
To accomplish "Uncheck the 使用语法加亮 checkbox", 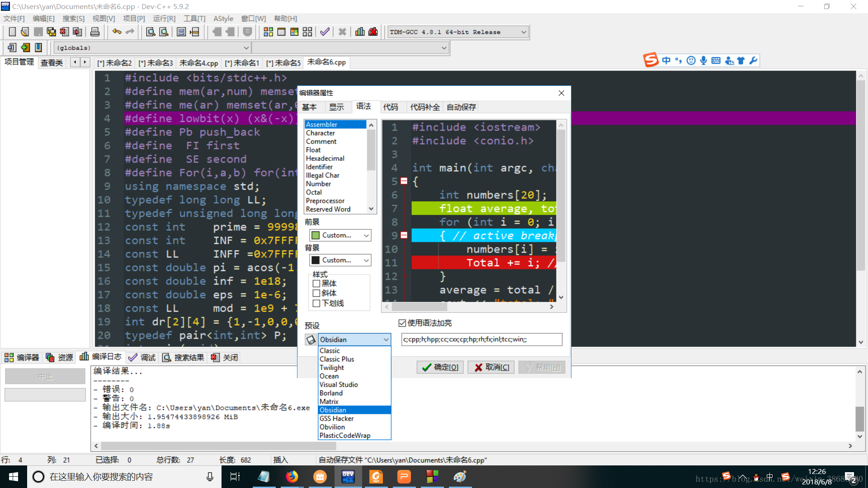I will (x=402, y=323).
